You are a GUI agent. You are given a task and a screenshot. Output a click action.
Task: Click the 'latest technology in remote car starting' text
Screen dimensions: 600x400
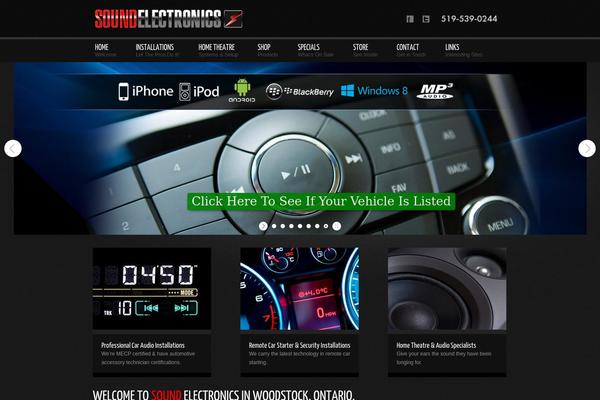click(x=299, y=358)
